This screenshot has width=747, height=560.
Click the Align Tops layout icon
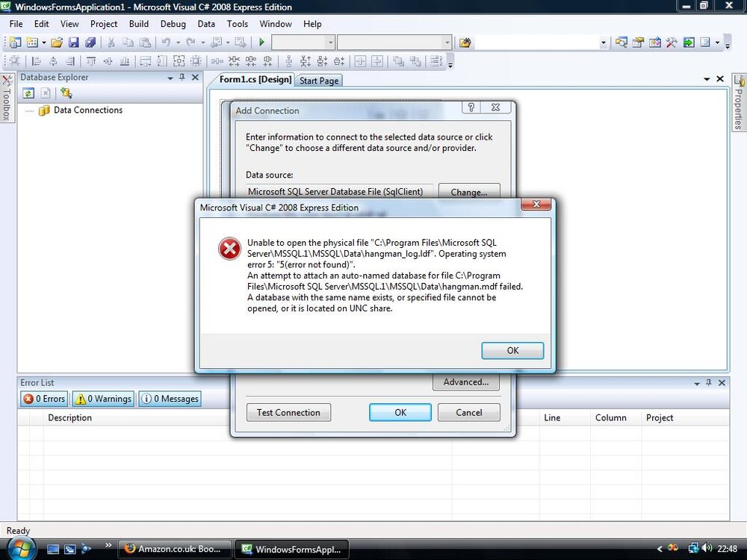click(90, 61)
